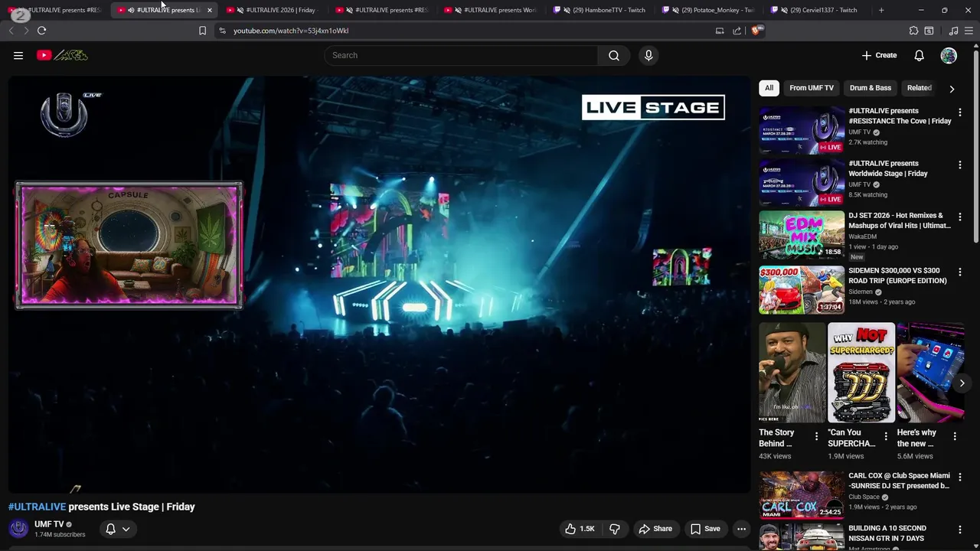Screen dimensions: 980x551
Task: Select the All filter chip
Action: coord(769,88)
